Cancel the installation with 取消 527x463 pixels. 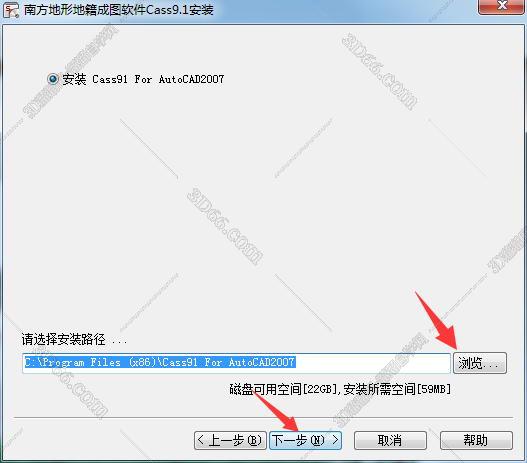390,440
